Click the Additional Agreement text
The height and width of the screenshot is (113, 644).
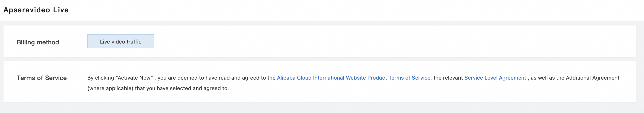pos(592,78)
